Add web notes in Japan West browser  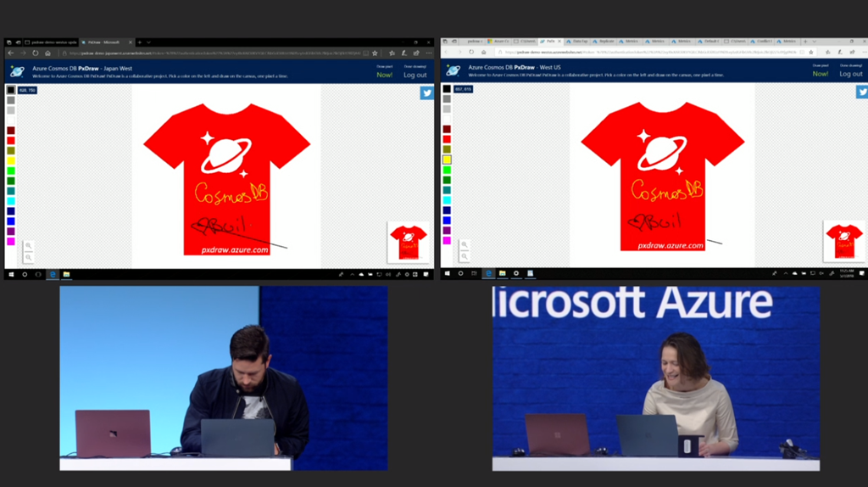click(x=404, y=53)
